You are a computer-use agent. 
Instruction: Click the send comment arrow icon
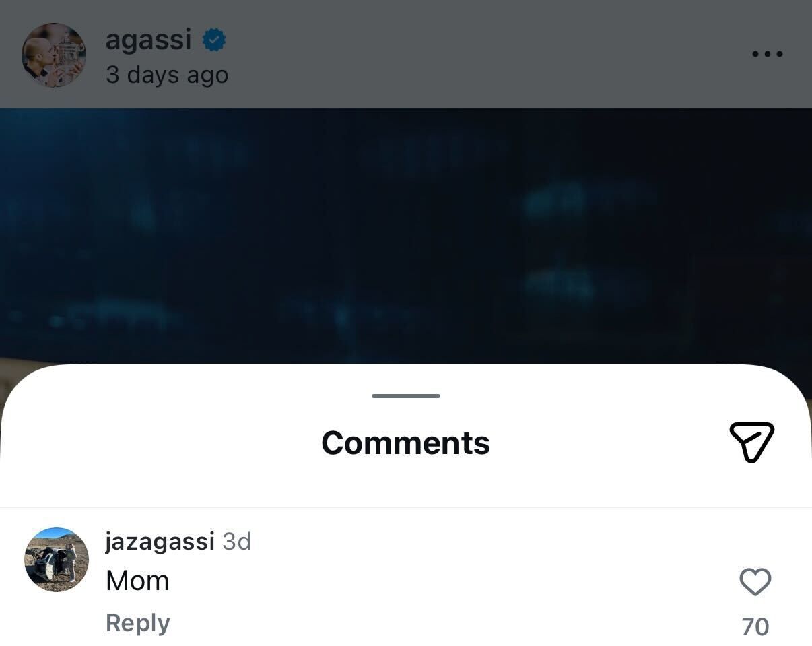pos(752,443)
